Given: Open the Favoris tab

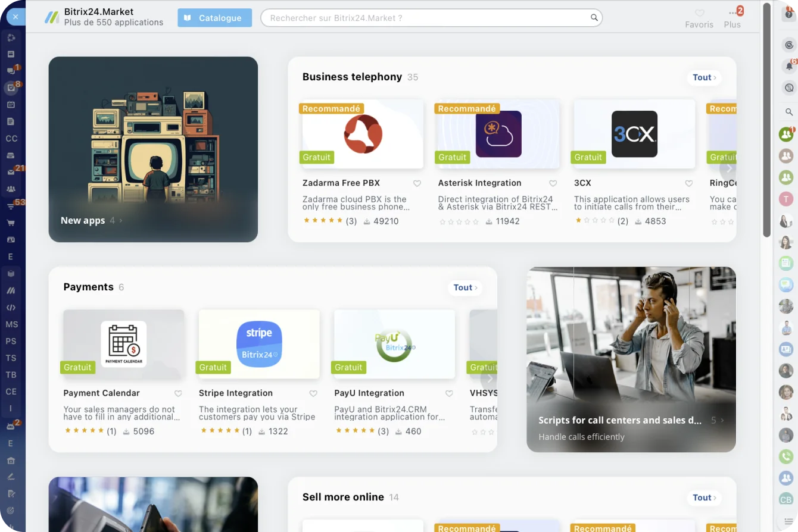Looking at the screenshot, I should point(699,18).
